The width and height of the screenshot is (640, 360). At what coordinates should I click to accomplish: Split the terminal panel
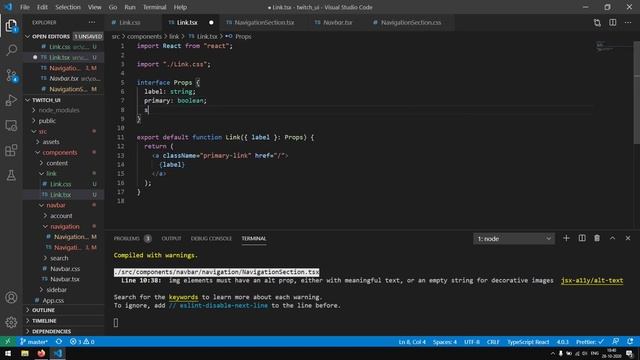[582, 238]
